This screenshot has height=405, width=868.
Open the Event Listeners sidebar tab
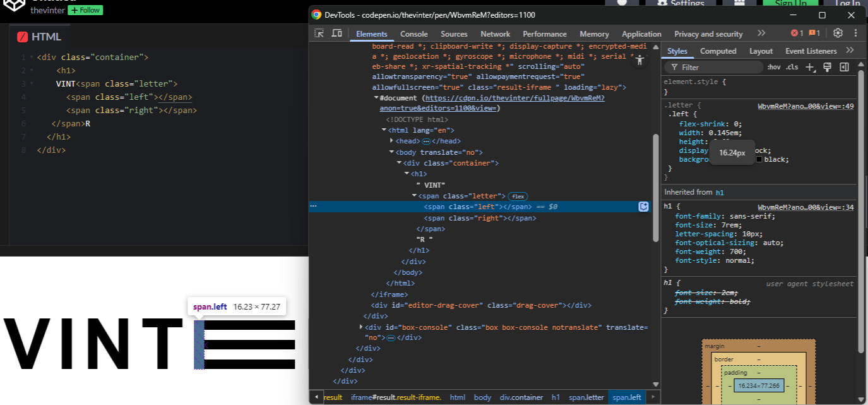[811, 51]
